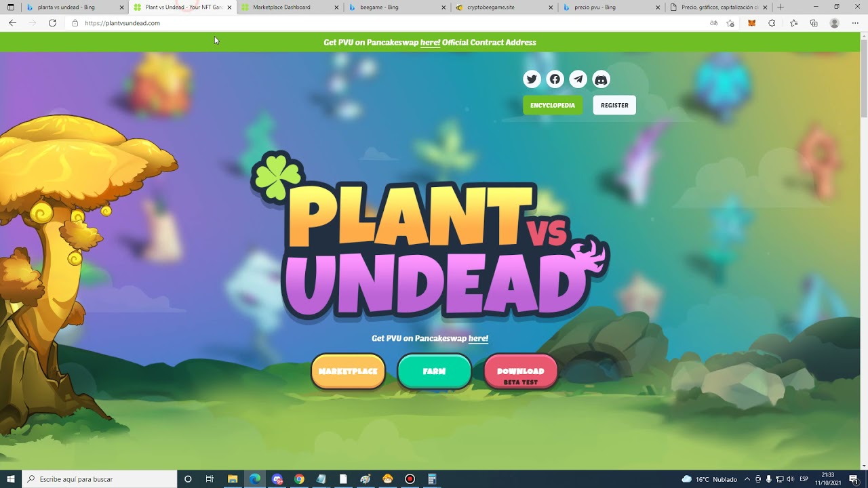Open Edge settings and more menu
868x488 pixels.
(x=855, y=23)
